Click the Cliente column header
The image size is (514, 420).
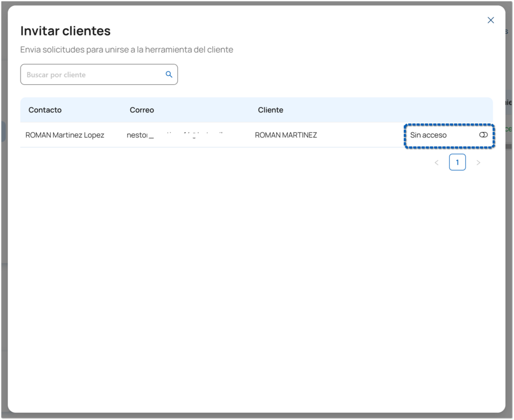coord(271,110)
